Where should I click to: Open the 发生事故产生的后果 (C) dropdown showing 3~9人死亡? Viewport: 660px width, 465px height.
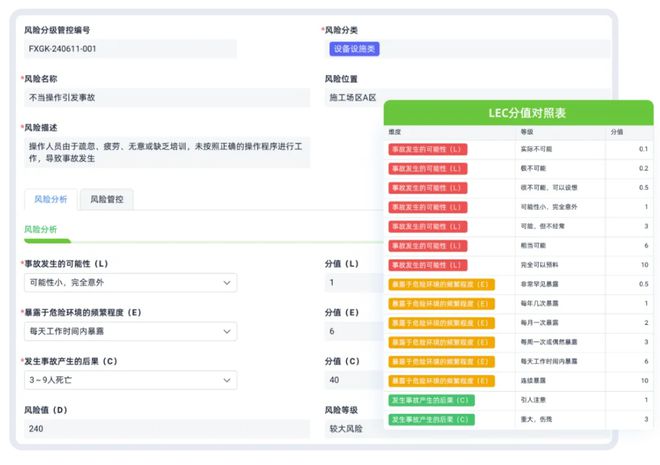tap(130, 380)
